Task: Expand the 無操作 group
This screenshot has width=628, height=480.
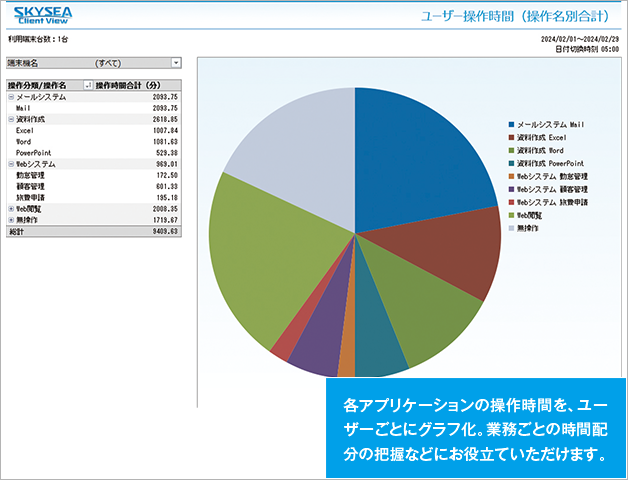Action: coord(11,220)
